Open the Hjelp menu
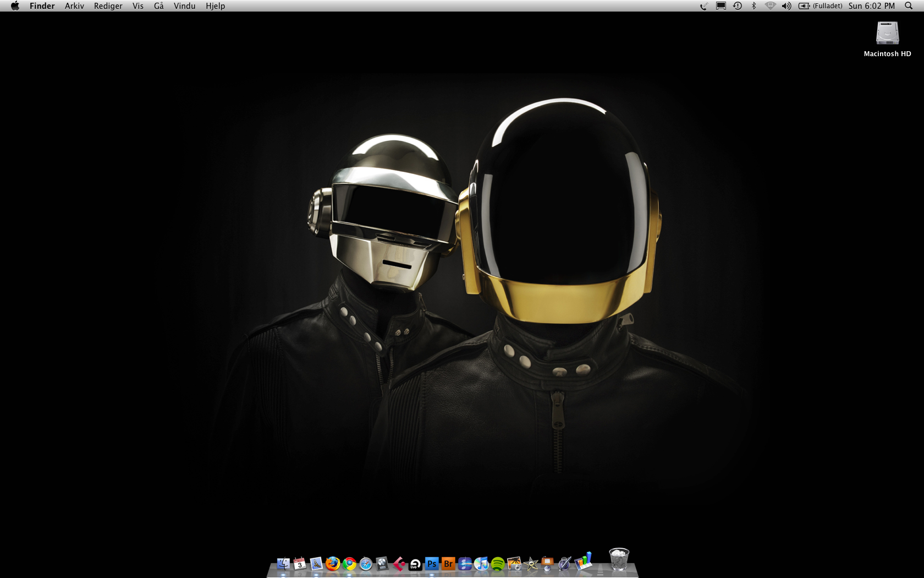This screenshot has width=924, height=578. pyautogui.click(x=216, y=6)
